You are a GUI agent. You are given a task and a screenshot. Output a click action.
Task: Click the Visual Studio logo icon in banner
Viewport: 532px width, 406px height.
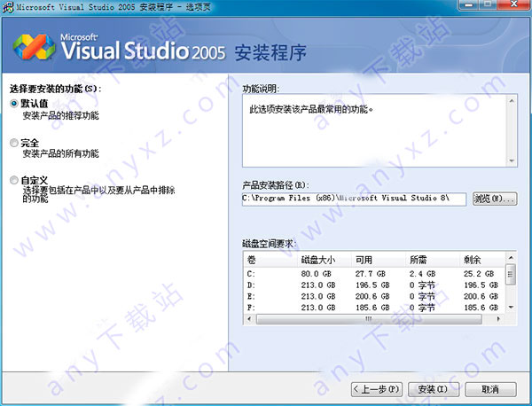point(35,47)
